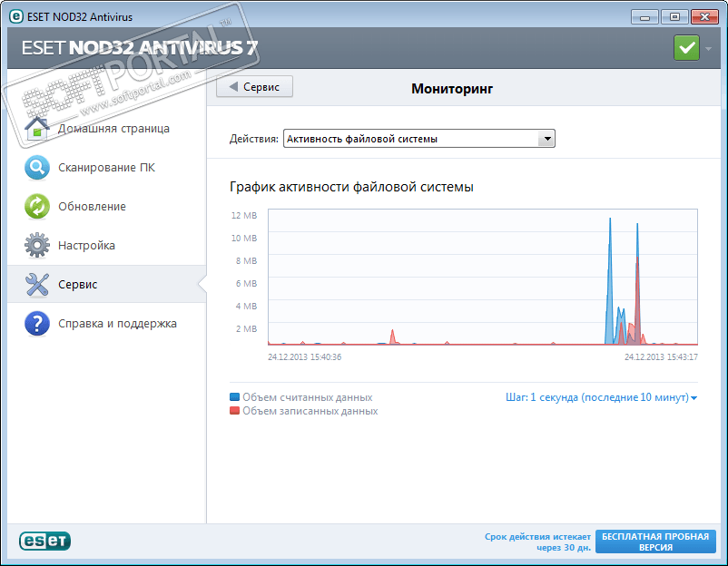Click the start timestamp 24.12.2013 15:40:36
The height and width of the screenshot is (566, 728).
pos(305,356)
